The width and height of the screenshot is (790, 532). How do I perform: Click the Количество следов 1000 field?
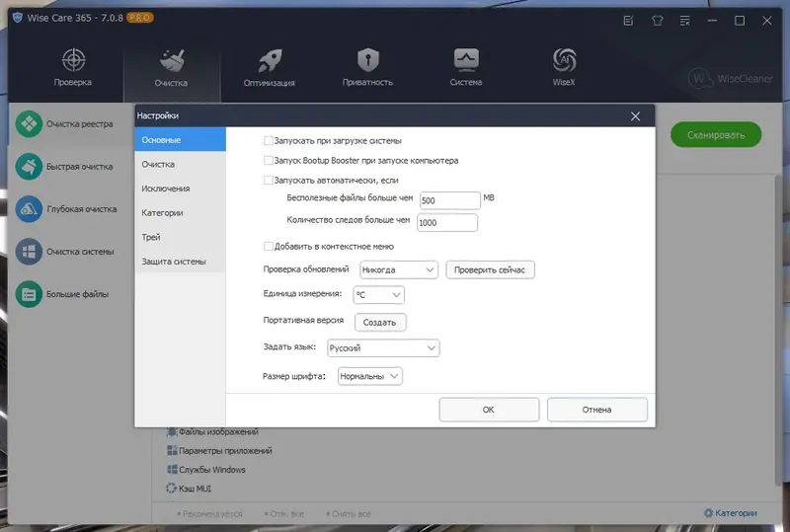tap(447, 223)
